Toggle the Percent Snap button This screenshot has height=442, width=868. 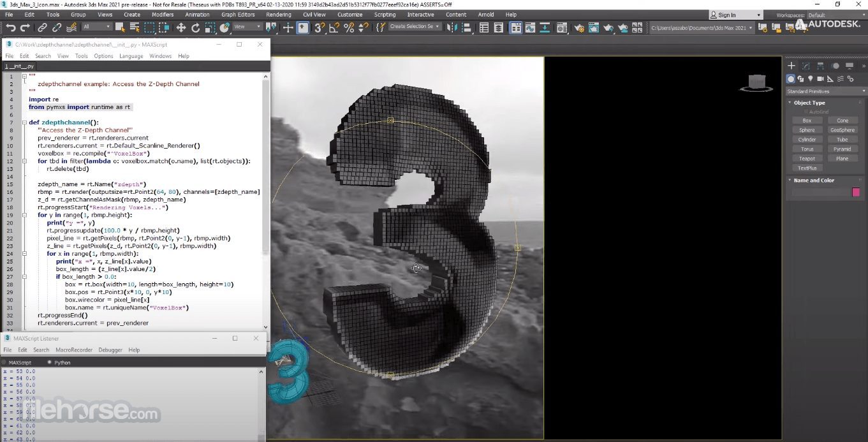point(349,27)
